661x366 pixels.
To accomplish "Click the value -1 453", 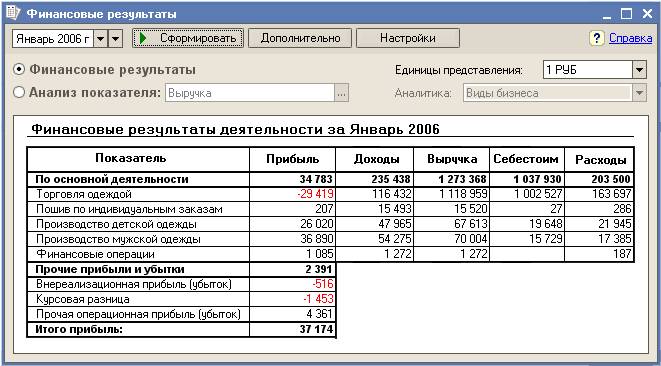I will (x=318, y=299).
